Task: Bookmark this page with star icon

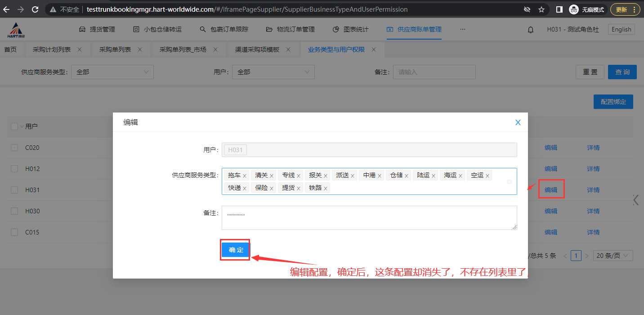Action: 541,9
